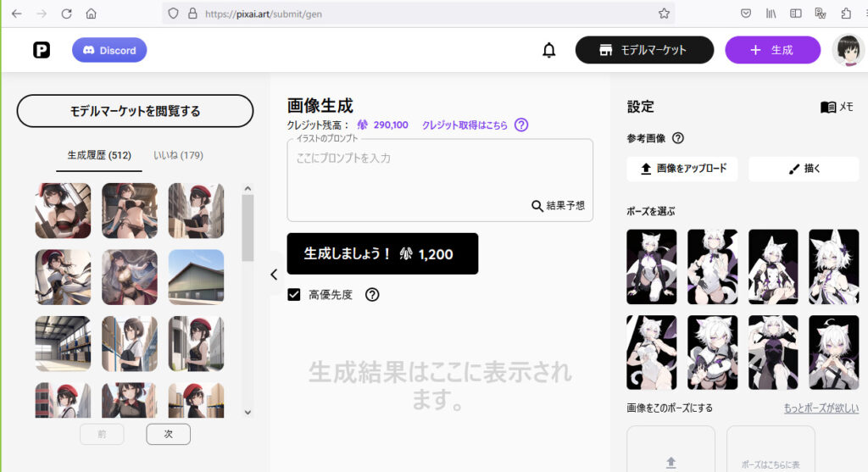Bookmark page with star icon

(664, 14)
